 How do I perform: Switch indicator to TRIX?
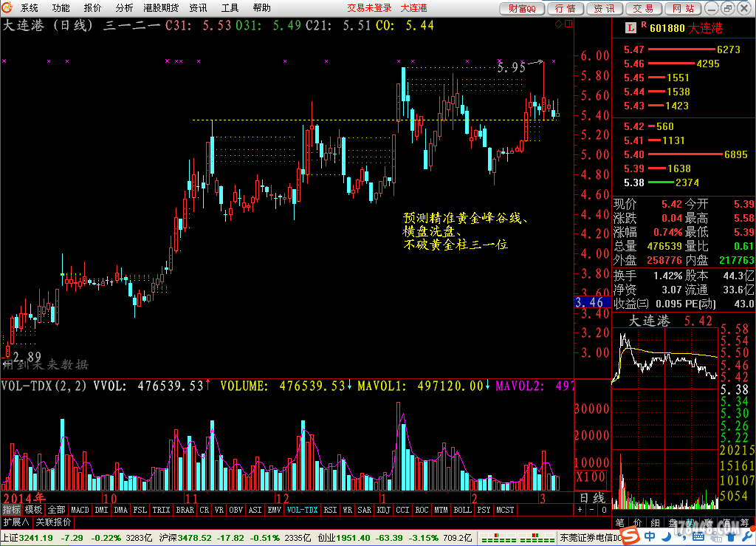(x=161, y=510)
